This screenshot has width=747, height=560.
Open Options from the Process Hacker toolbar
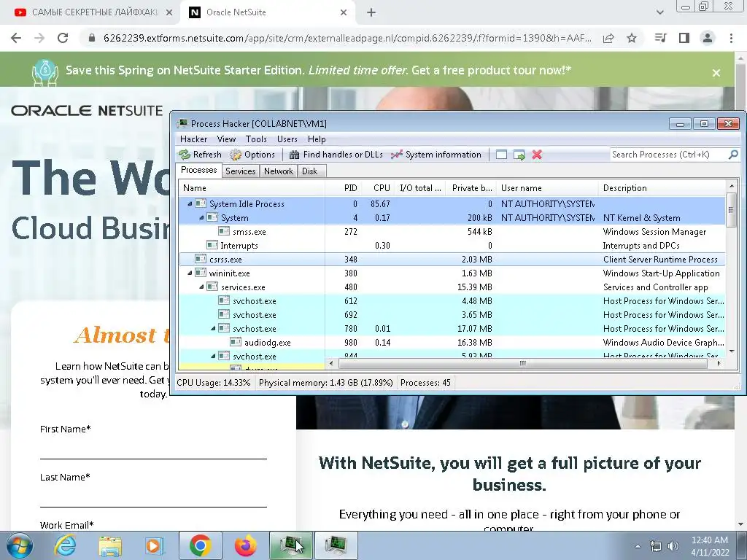coord(252,155)
